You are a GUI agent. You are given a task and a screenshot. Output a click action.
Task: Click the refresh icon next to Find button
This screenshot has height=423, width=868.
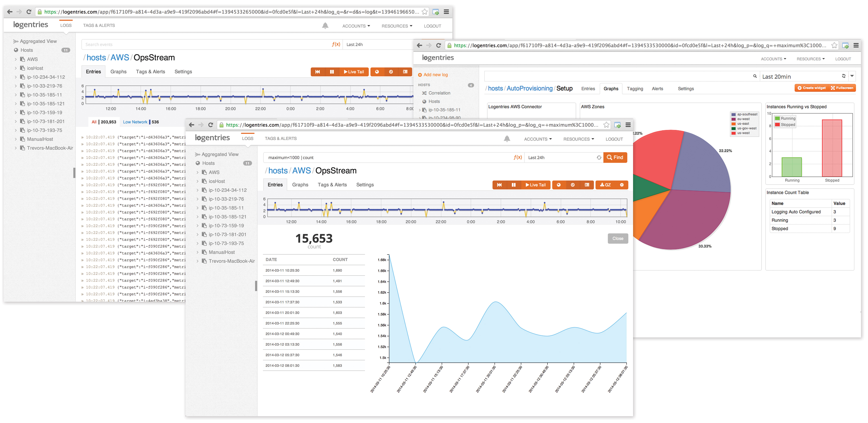[x=599, y=157]
